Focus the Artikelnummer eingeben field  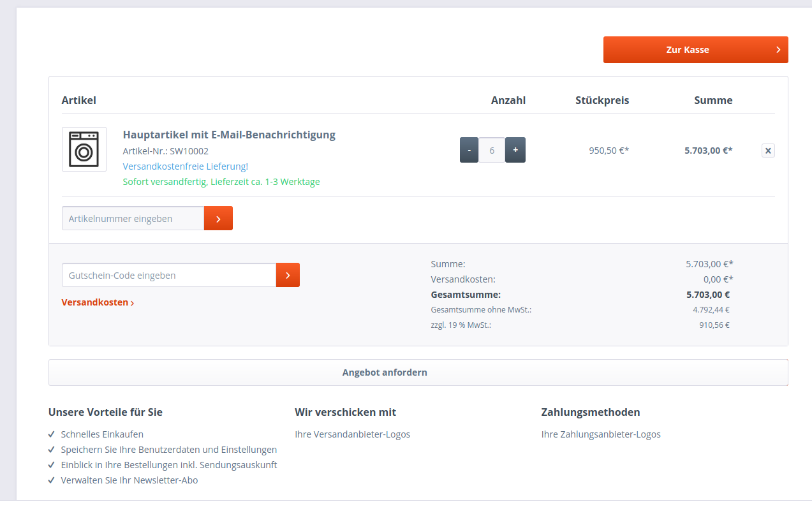click(x=133, y=218)
